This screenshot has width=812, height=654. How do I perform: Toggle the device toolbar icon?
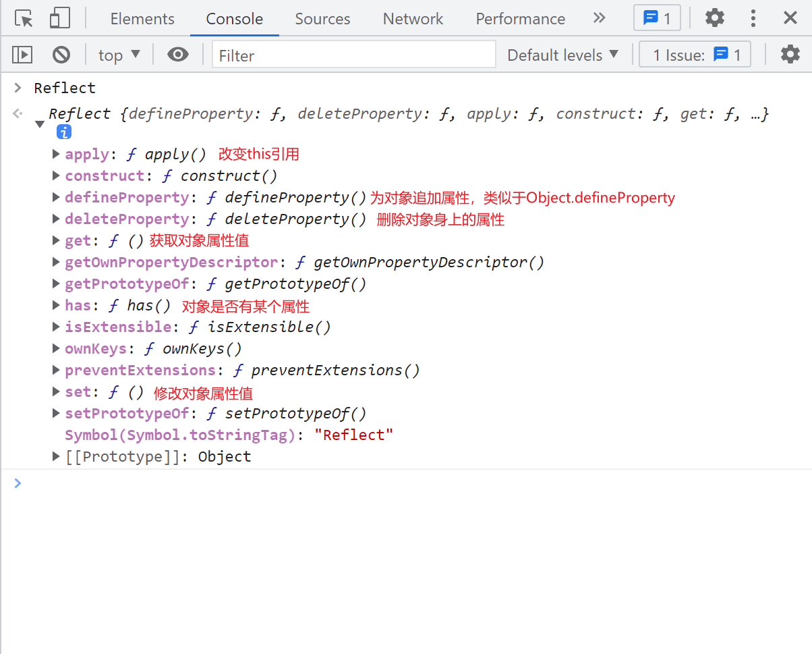pyautogui.click(x=60, y=18)
